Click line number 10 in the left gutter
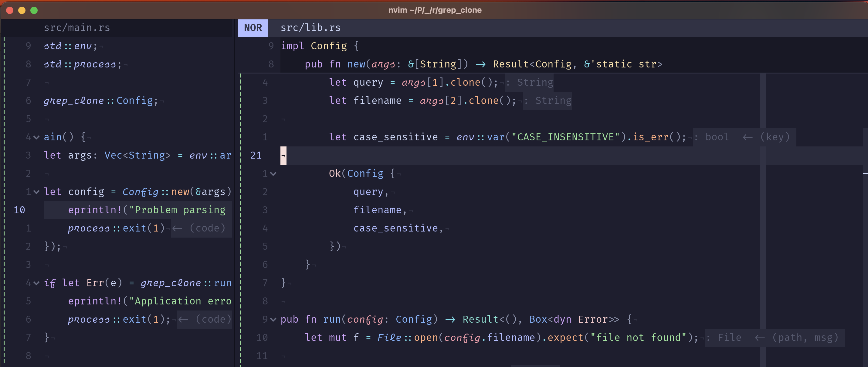The image size is (868, 367). click(x=19, y=210)
